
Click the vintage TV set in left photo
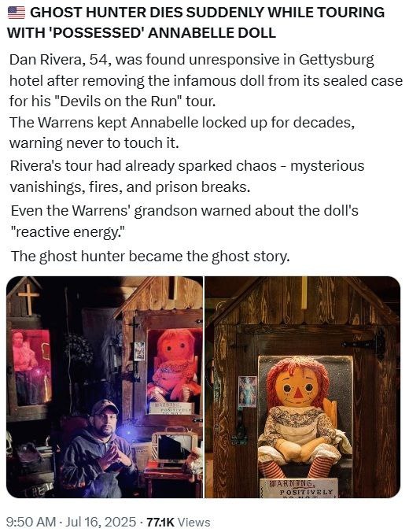(175, 448)
